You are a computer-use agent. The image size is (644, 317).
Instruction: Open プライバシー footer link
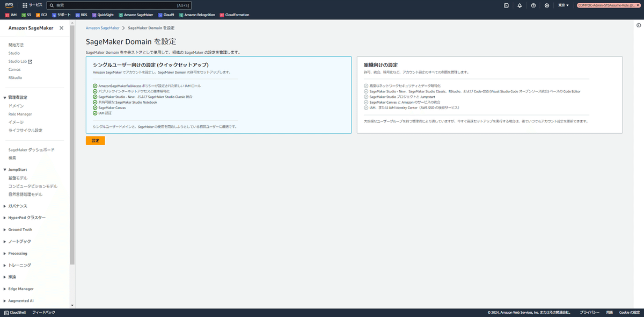pos(589,312)
